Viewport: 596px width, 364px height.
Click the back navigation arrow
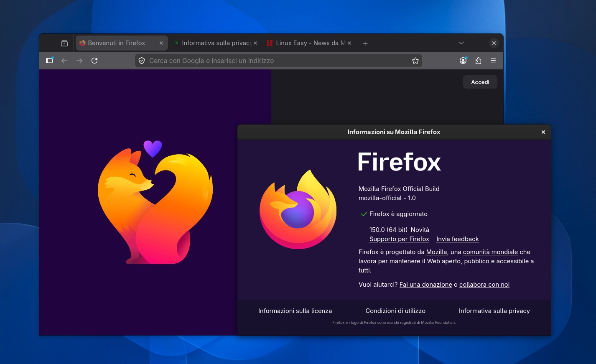[64, 61]
